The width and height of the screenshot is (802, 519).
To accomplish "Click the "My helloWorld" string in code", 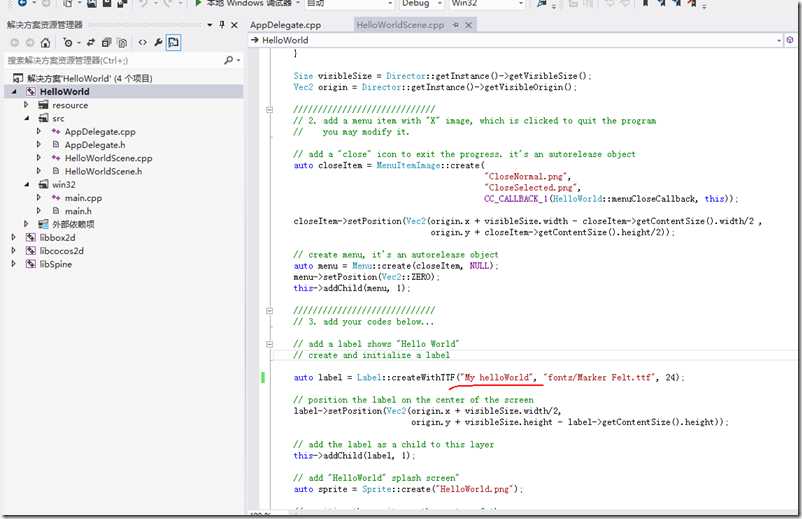I will click(497, 377).
